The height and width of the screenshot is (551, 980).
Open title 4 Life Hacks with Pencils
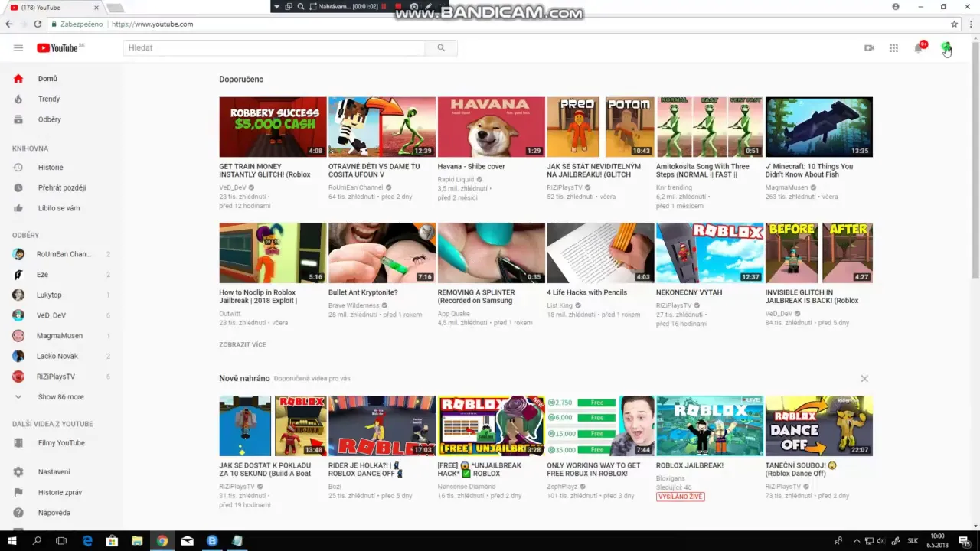(x=587, y=292)
